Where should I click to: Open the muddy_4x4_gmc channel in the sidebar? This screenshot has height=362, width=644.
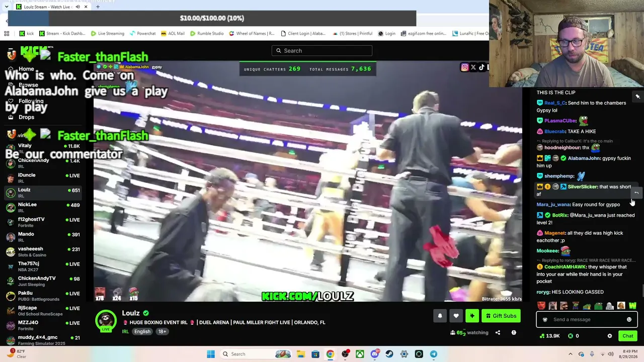pyautogui.click(x=43, y=340)
